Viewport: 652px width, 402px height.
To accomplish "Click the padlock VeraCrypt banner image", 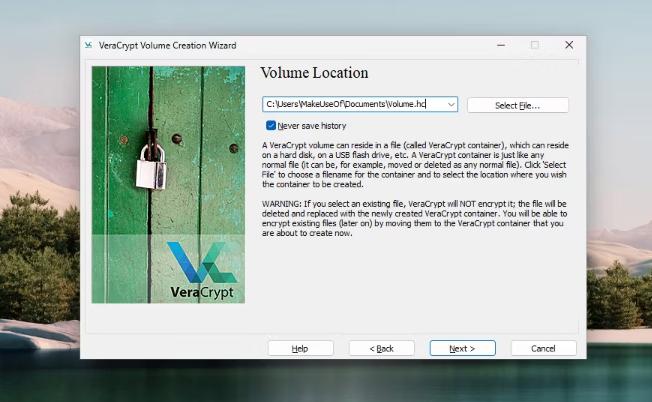I will 168,185.
